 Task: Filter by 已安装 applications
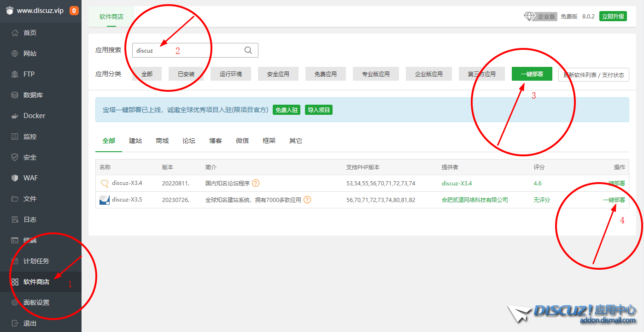(x=186, y=74)
